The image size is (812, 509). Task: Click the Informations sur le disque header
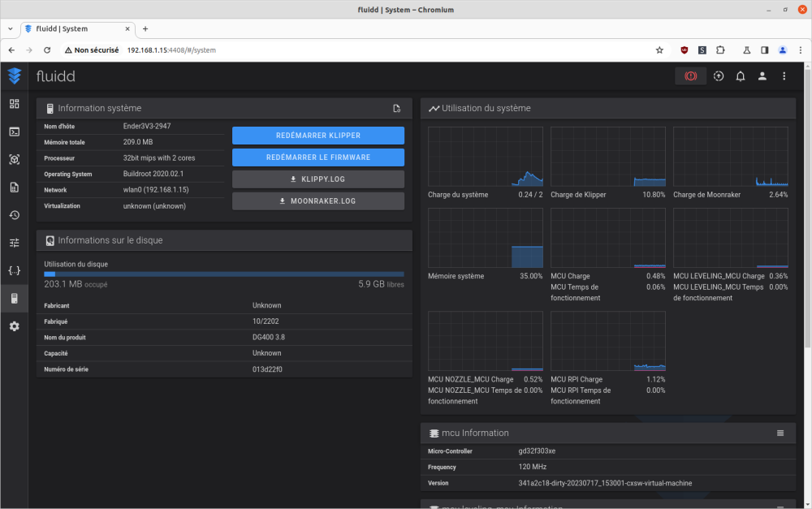coord(224,240)
